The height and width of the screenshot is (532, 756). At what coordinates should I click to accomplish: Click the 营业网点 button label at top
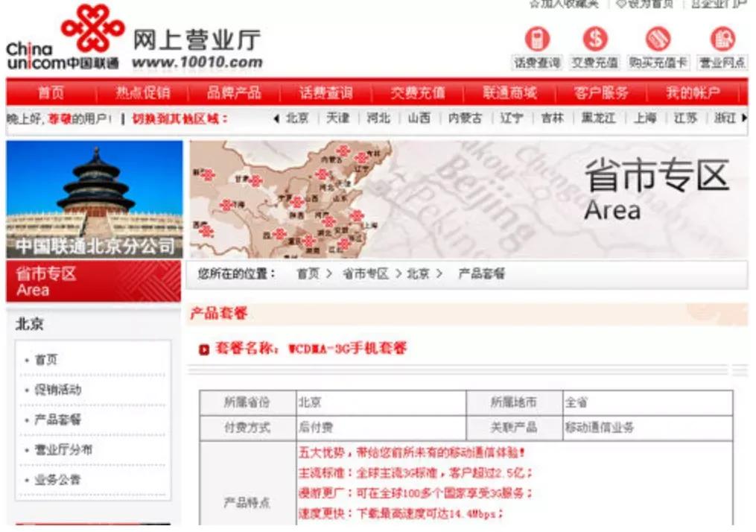[722, 63]
